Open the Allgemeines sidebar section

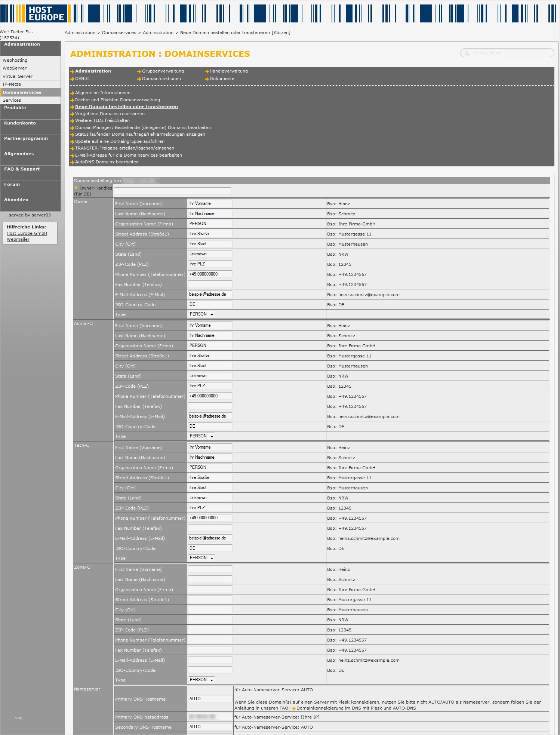[x=30, y=157]
